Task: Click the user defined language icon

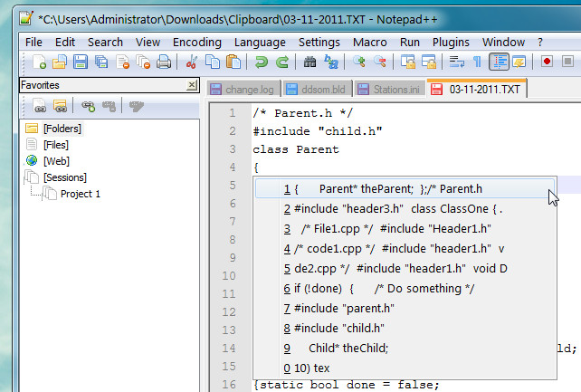Action: tap(519, 62)
